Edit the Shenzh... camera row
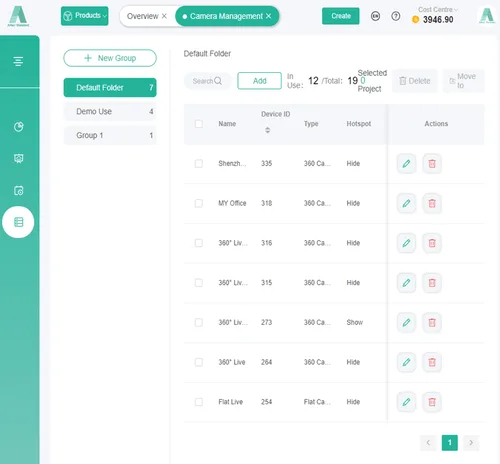500x464 pixels. [x=406, y=164]
